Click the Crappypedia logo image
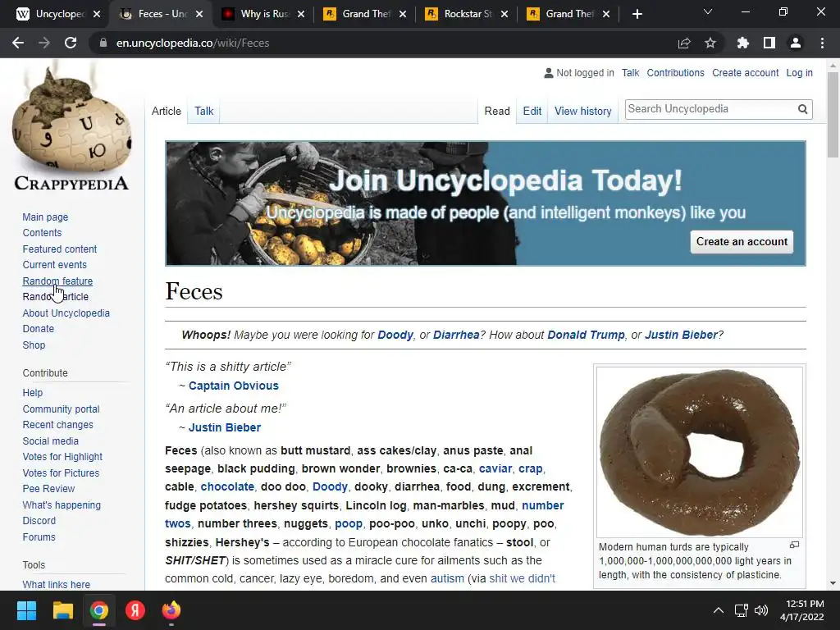The height and width of the screenshot is (630, 840). pyautogui.click(x=71, y=127)
